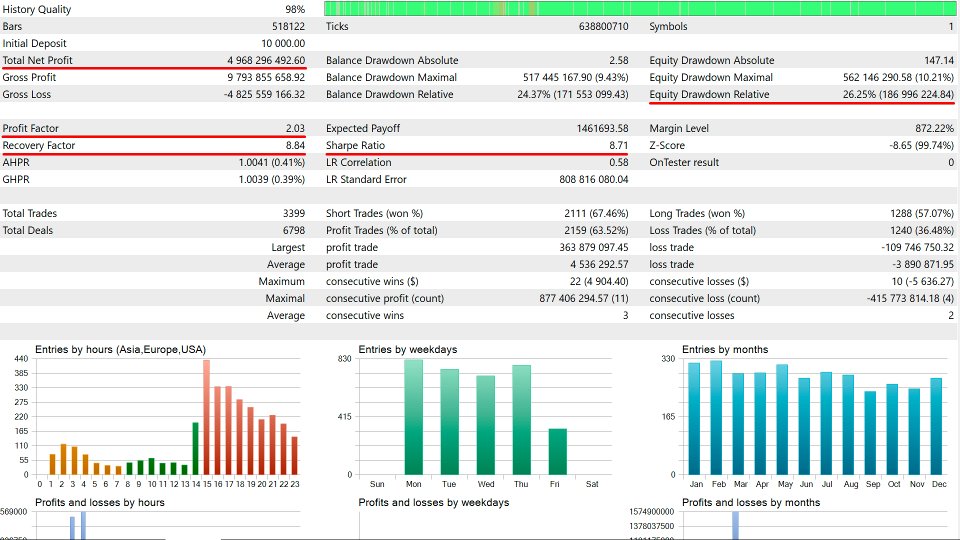The image size is (960, 540).
Task: Click the hour 15 bar in hours chart
Action: coord(206,417)
